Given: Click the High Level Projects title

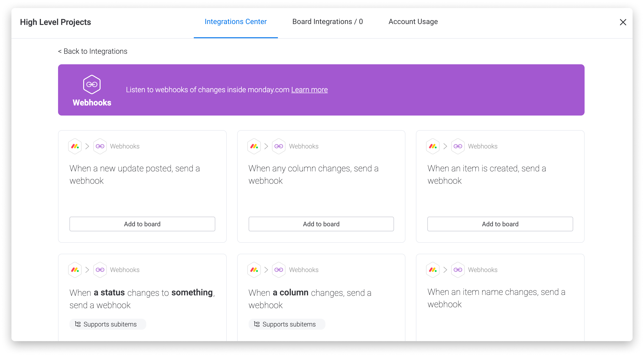Looking at the screenshot, I should point(56,22).
